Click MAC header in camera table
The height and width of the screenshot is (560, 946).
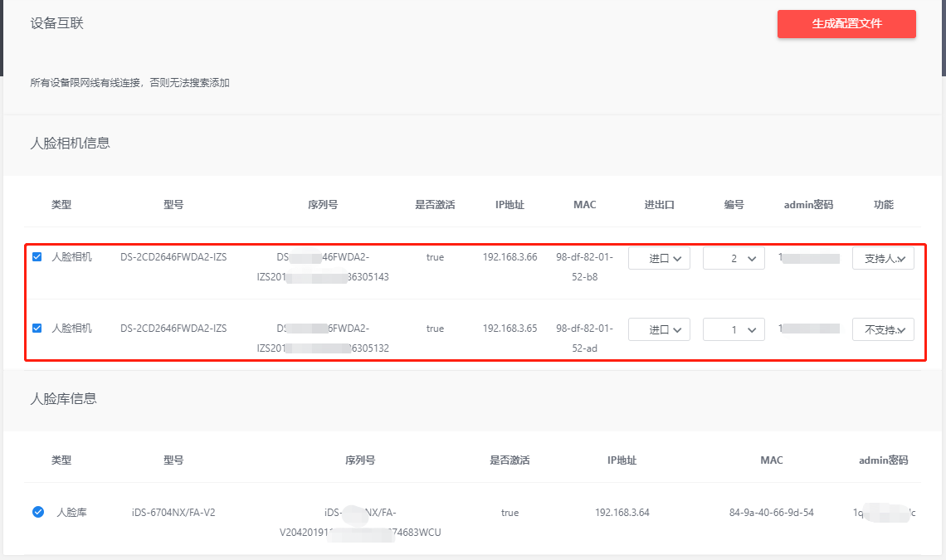tap(585, 205)
